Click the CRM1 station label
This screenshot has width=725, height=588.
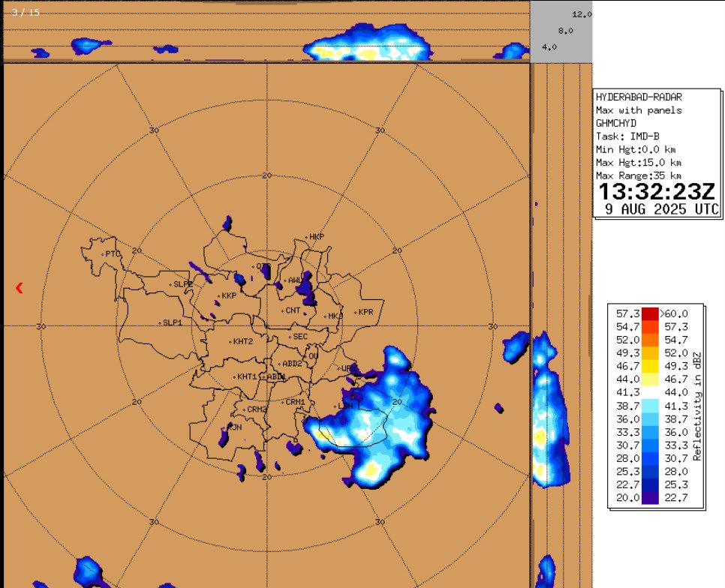pos(296,402)
